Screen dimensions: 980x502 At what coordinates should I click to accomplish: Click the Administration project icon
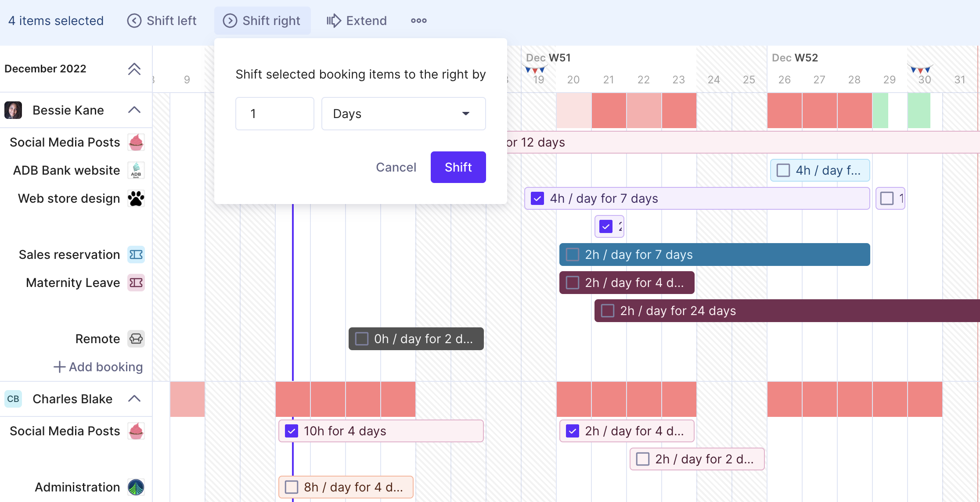136,487
